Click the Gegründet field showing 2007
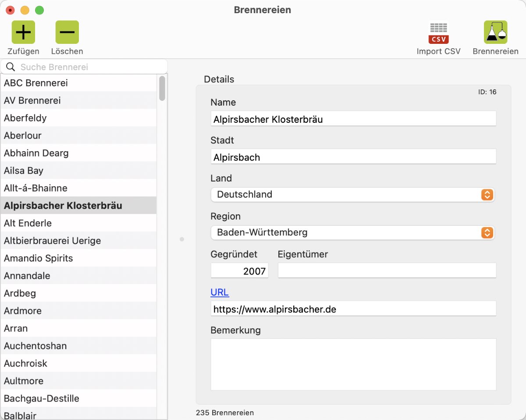526x420 pixels. point(239,271)
